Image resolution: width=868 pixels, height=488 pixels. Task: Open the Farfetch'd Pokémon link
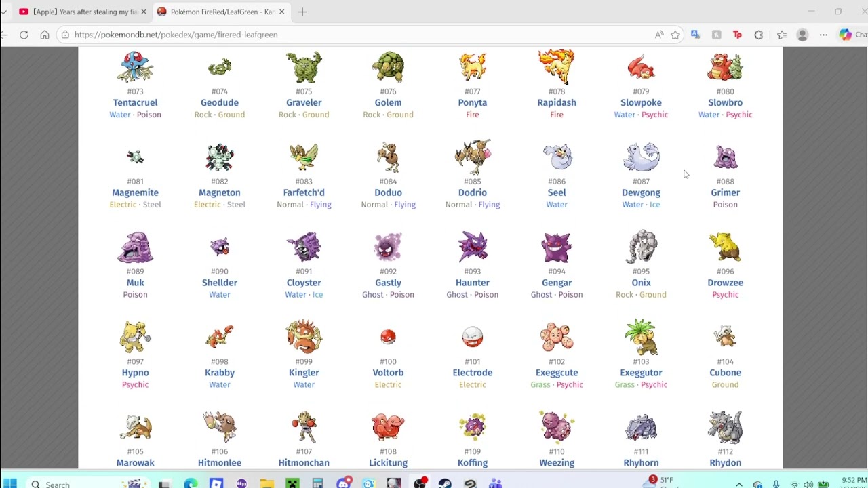click(304, 192)
